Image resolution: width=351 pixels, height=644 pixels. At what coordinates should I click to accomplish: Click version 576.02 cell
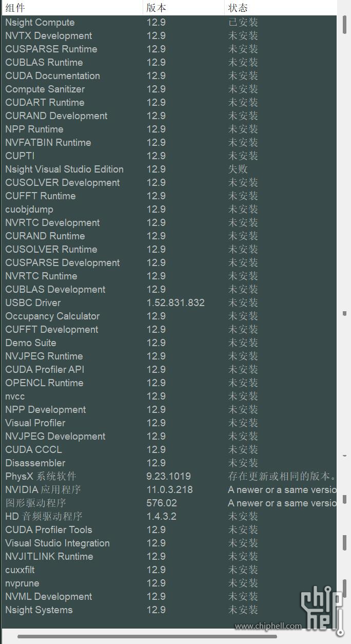tap(162, 503)
